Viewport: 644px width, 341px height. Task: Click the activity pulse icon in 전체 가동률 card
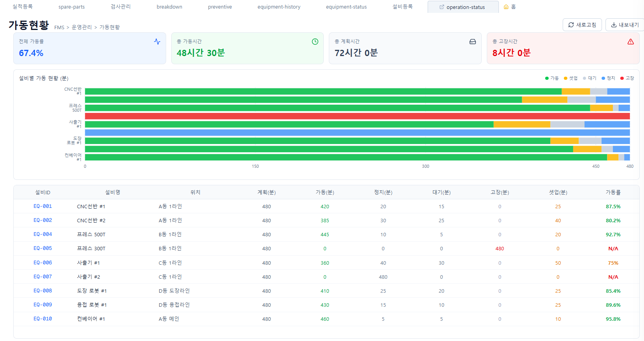coord(157,42)
